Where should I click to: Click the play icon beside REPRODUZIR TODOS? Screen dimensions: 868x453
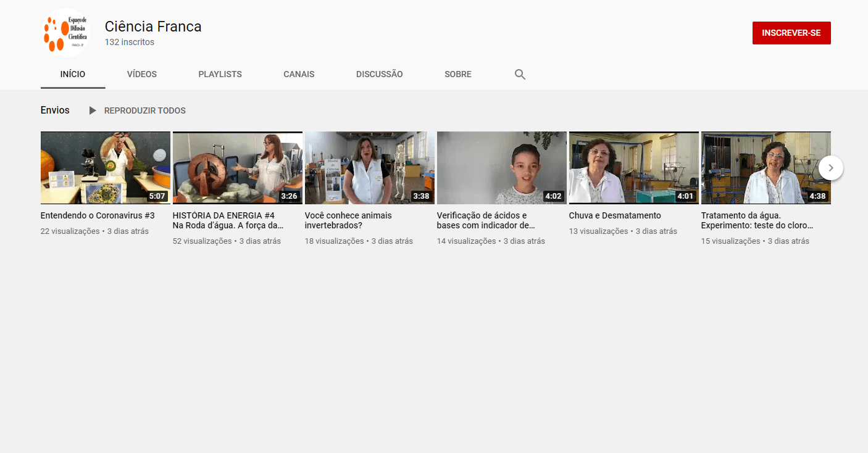92,110
